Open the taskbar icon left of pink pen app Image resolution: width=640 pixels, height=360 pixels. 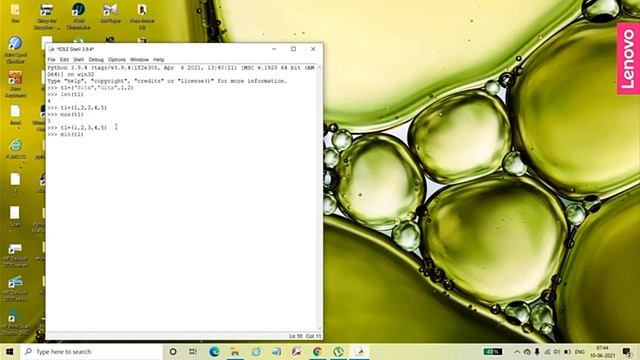pyautogui.click(x=276, y=351)
